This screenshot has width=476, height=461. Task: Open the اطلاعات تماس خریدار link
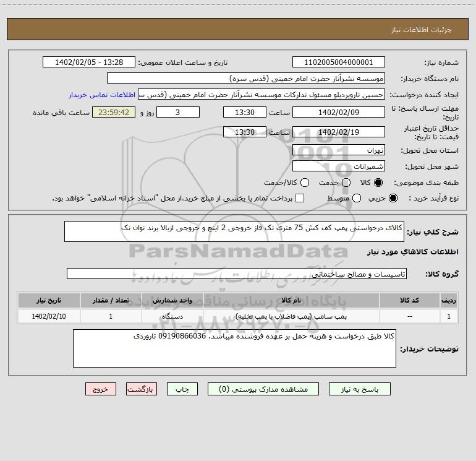102,95
